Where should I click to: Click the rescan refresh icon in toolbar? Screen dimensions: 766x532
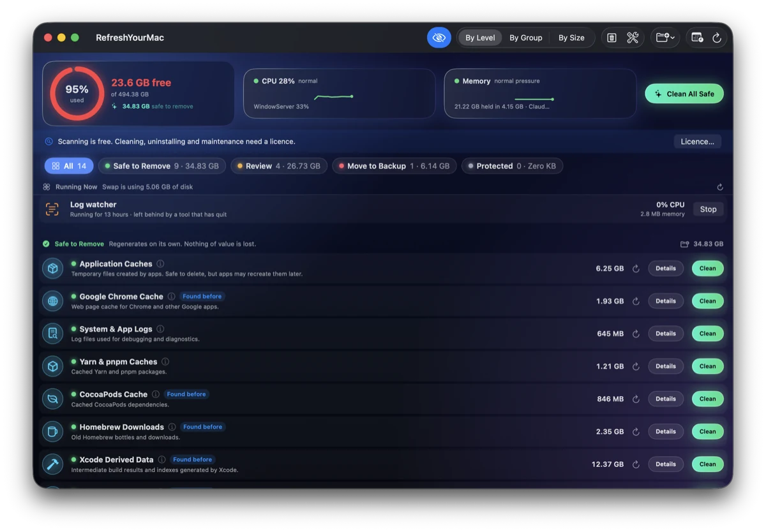(x=717, y=38)
